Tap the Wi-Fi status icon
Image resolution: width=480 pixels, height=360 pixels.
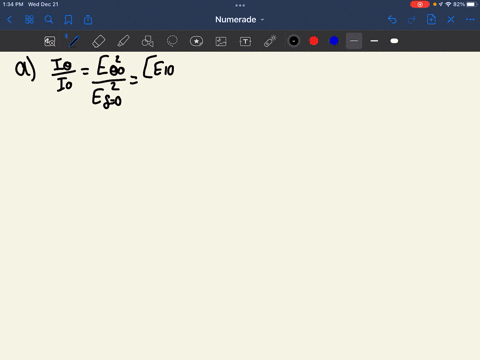(x=448, y=4)
